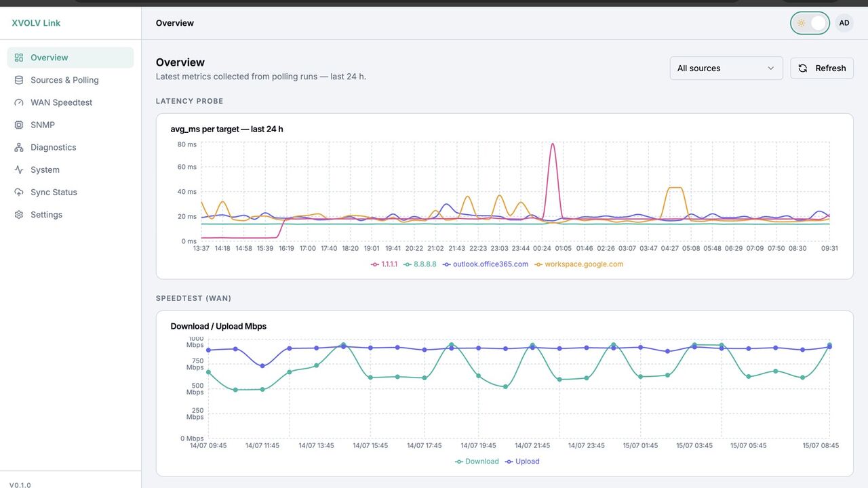
Task: Click the refresh arrows icon
Action: coord(803,68)
